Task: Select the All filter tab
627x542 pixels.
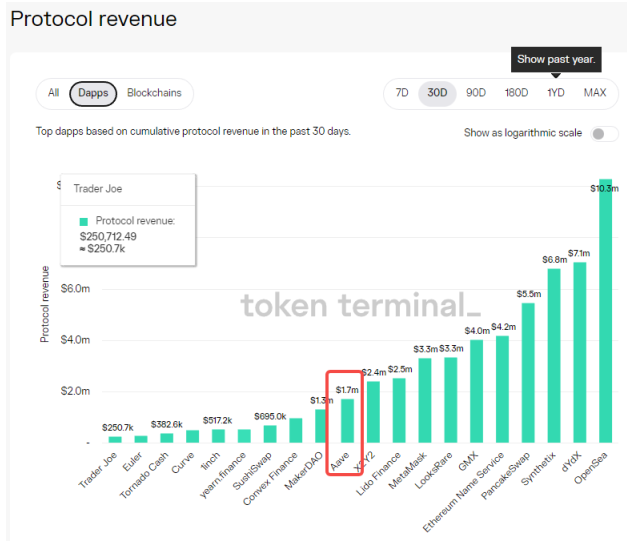Action: (54, 93)
